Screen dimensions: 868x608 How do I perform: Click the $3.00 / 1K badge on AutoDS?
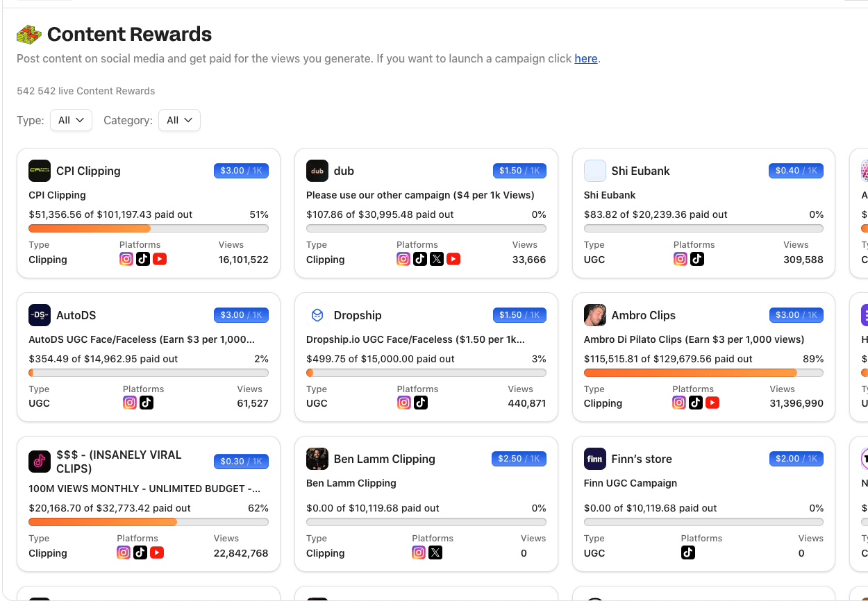tap(241, 315)
